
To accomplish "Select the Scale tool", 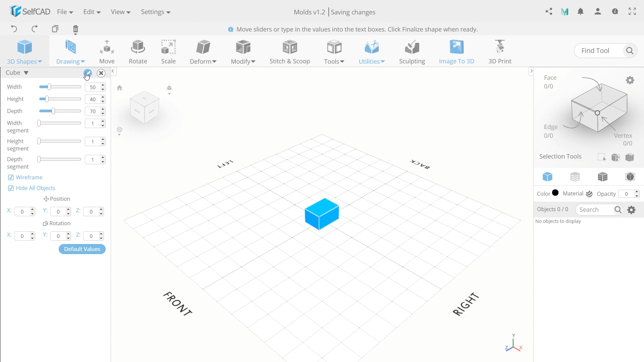I will (168, 52).
